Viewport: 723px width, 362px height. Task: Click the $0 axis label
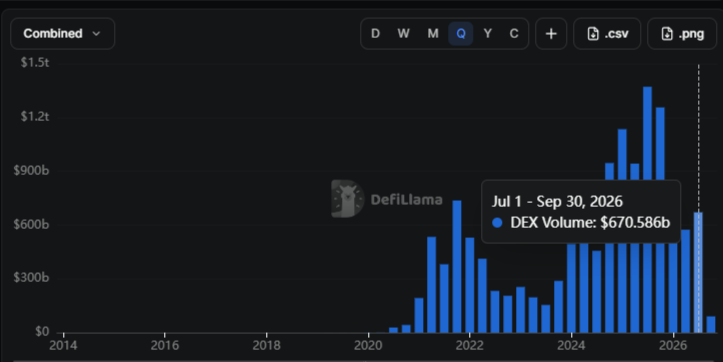pyautogui.click(x=42, y=331)
